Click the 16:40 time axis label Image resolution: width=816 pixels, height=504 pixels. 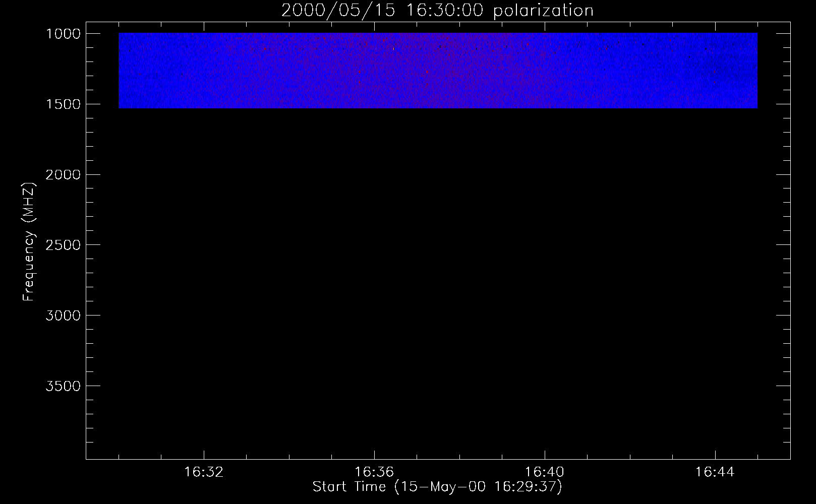(545, 472)
